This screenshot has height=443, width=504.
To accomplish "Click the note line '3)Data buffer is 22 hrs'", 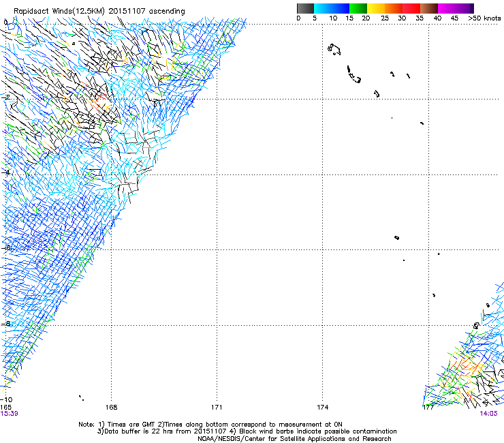I will point(247,431).
